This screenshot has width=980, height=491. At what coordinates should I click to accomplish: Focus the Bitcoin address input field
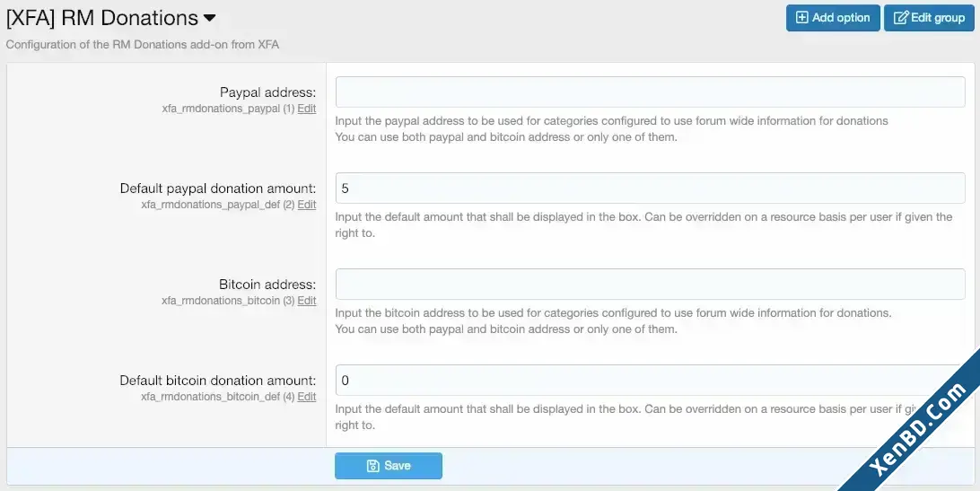(650, 284)
